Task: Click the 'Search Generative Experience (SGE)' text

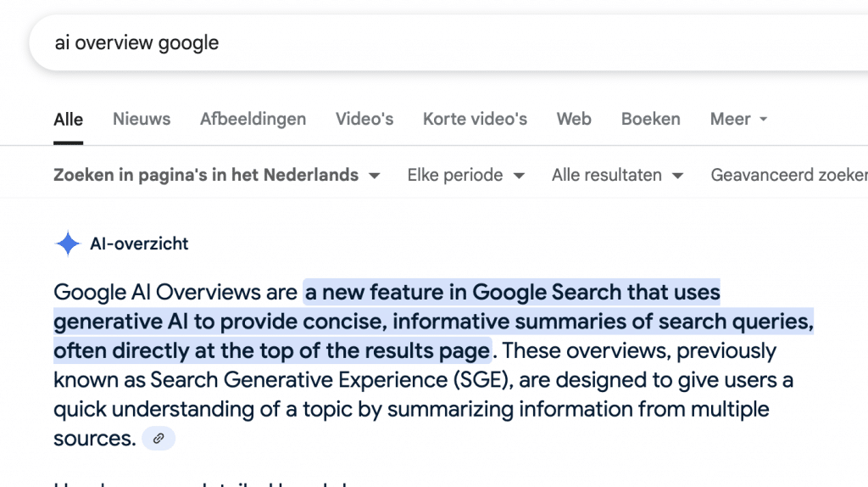Action: pyautogui.click(x=330, y=380)
